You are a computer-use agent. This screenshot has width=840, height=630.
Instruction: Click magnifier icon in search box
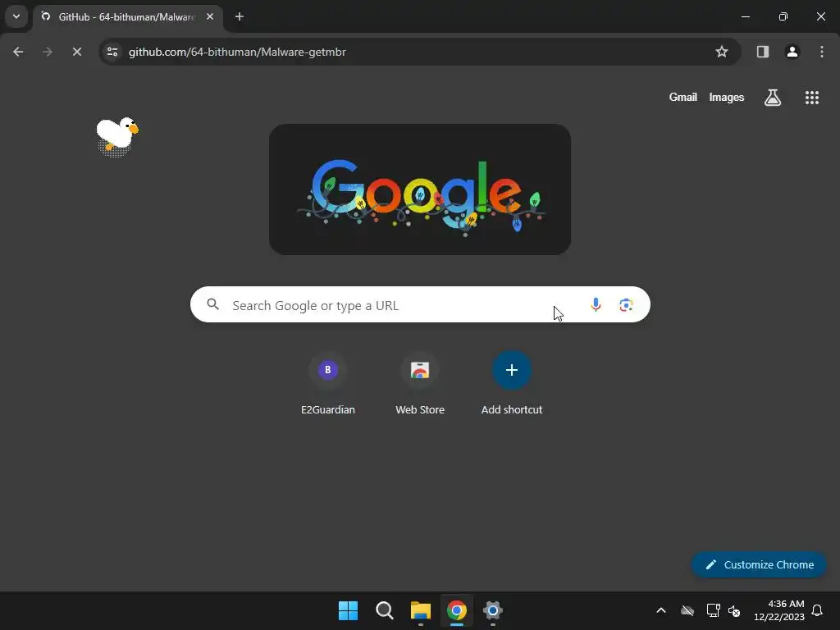tap(213, 305)
